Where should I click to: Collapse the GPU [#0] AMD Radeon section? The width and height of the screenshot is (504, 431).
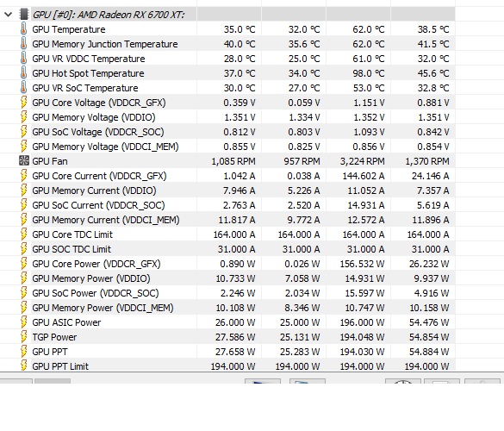pyautogui.click(x=8, y=15)
